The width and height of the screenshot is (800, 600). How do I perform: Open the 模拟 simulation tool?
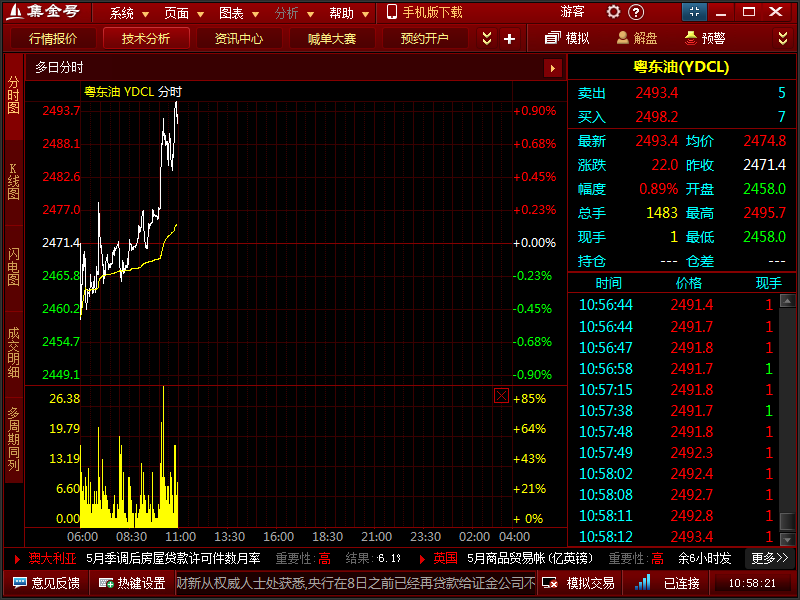pyautogui.click(x=567, y=38)
